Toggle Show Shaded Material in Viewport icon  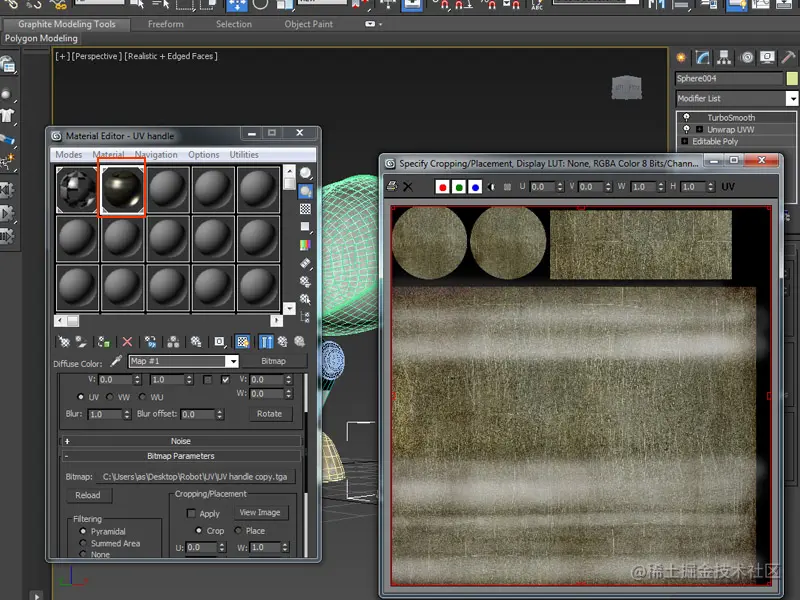(241, 341)
